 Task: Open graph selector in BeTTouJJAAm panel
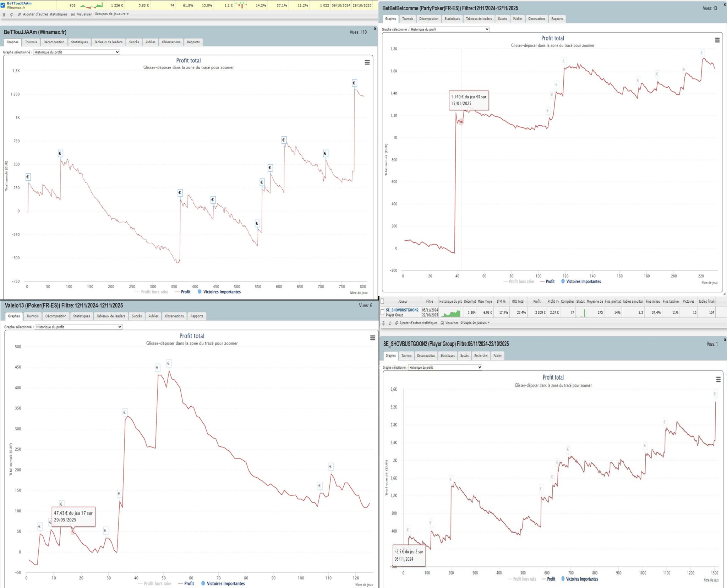(x=76, y=52)
